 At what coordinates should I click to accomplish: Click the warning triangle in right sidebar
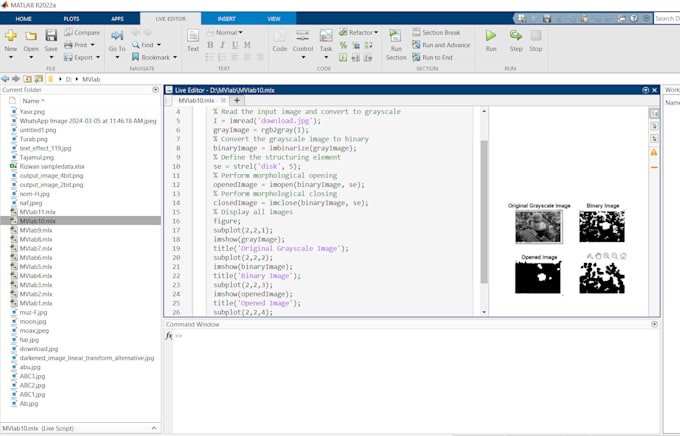click(x=654, y=153)
